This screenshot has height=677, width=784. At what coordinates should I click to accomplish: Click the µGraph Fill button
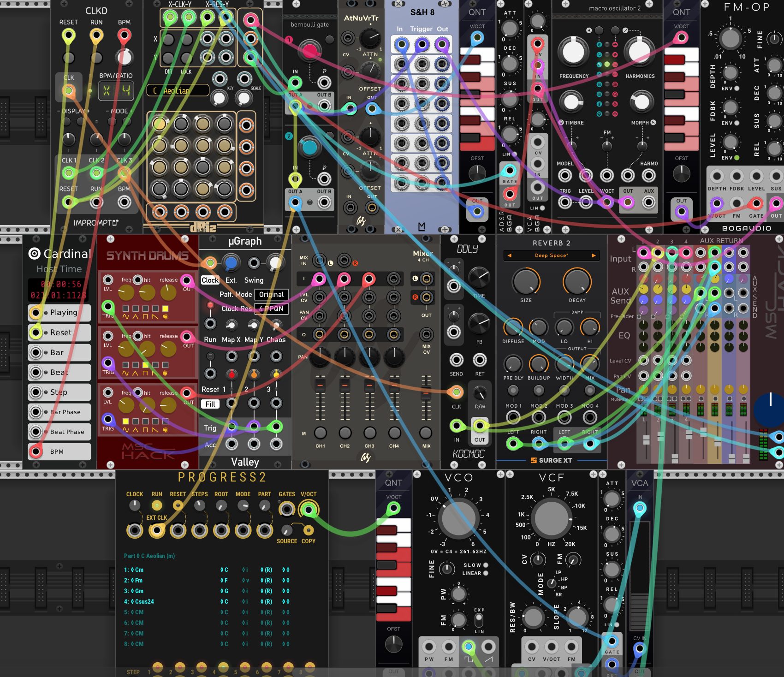pyautogui.click(x=210, y=404)
